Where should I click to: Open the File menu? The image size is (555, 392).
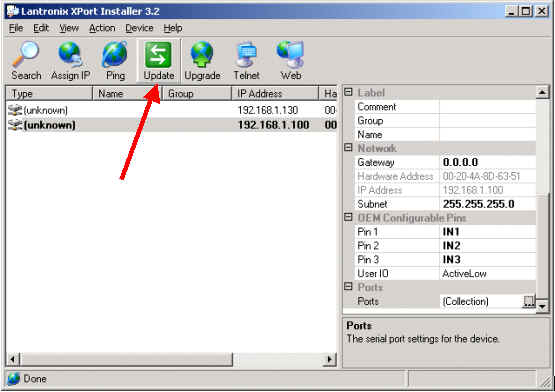(x=16, y=28)
